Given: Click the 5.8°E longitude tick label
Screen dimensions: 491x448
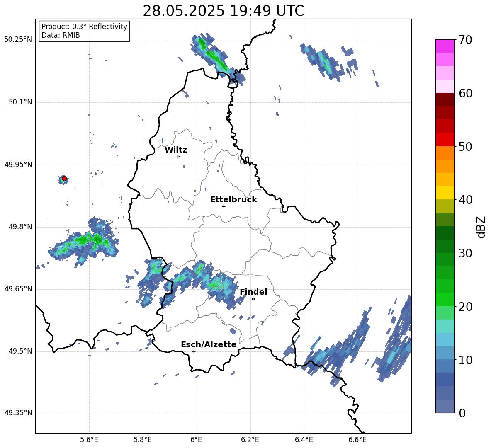Looking at the screenshot, I should point(143,440).
